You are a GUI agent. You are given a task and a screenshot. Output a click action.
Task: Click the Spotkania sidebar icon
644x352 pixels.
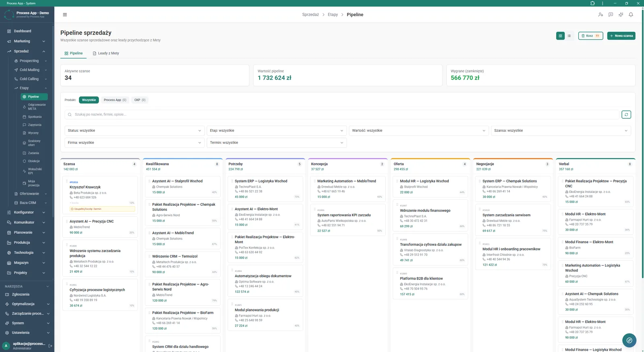tap(24, 117)
